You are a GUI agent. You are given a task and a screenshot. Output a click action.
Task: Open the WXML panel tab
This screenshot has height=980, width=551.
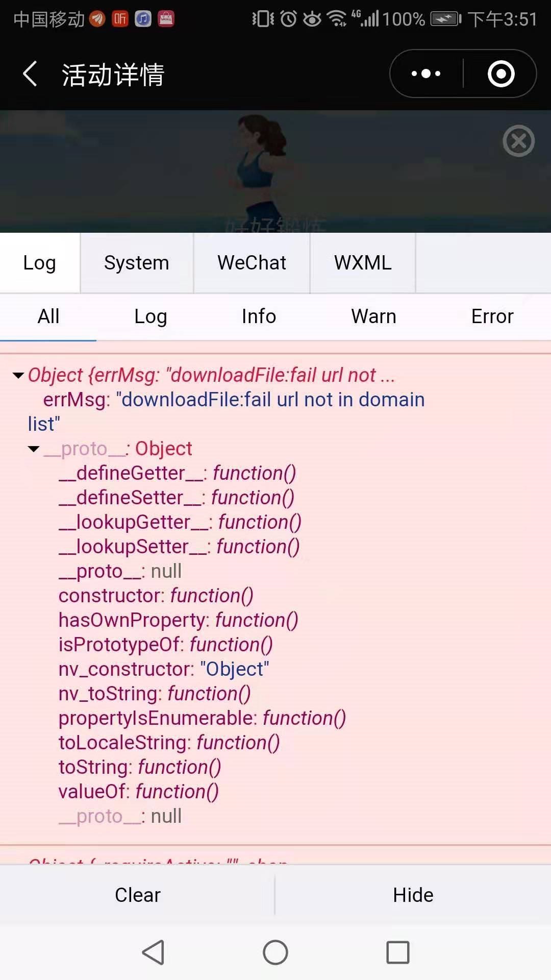pyautogui.click(x=363, y=263)
